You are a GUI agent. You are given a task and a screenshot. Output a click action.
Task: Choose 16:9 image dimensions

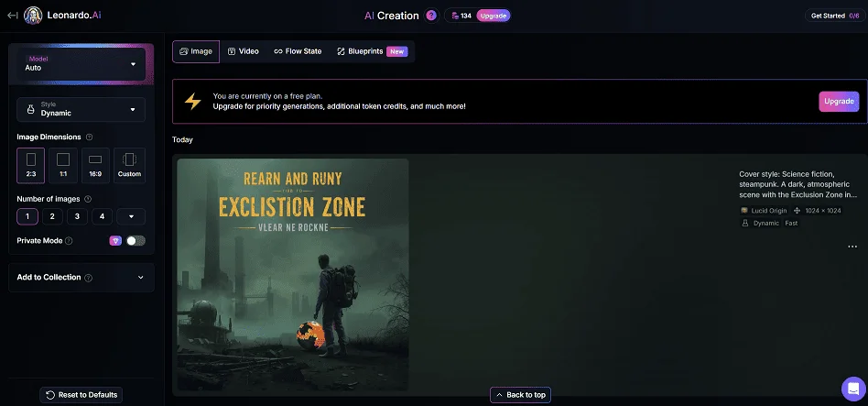(x=95, y=165)
